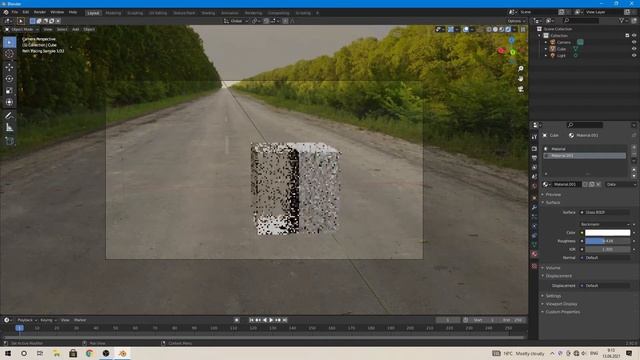This screenshot has width=640, height=360.
Task: Hide the Camera object in outliner
Action: (x=634, y=42)
